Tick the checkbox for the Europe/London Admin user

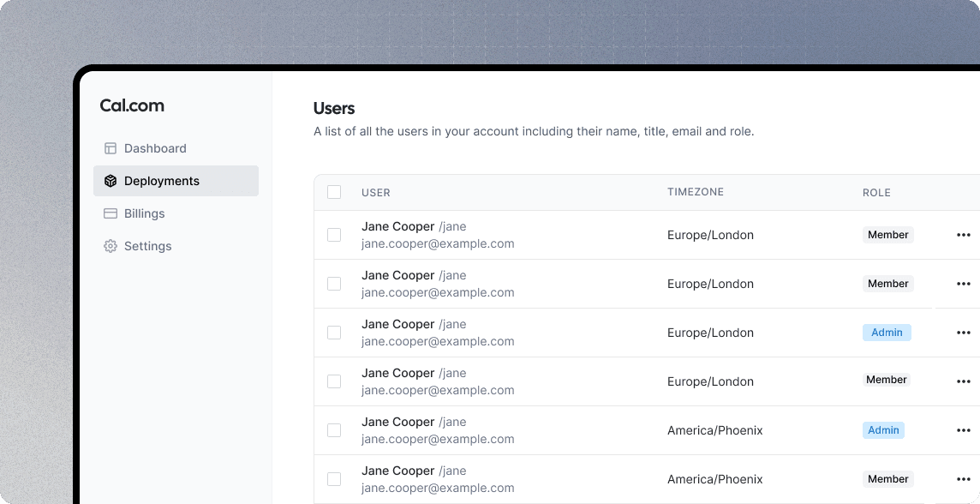[x=334, y=333]
